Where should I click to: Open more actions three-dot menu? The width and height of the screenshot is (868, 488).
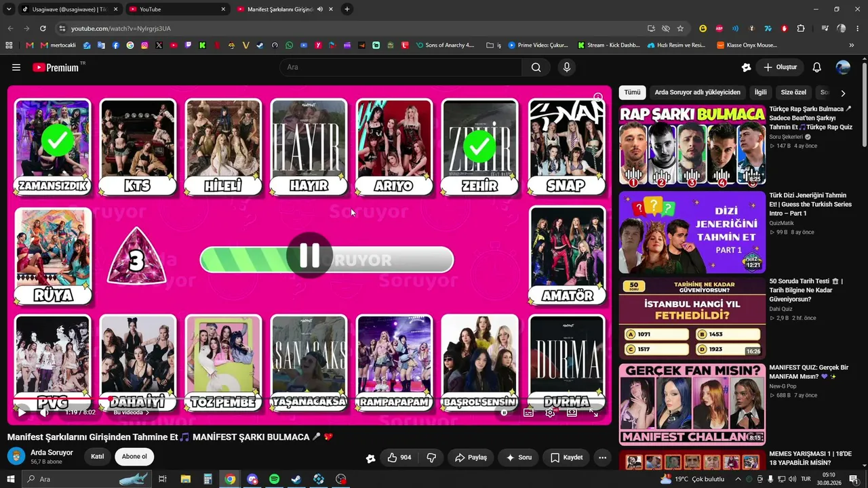tap(602, 457)
